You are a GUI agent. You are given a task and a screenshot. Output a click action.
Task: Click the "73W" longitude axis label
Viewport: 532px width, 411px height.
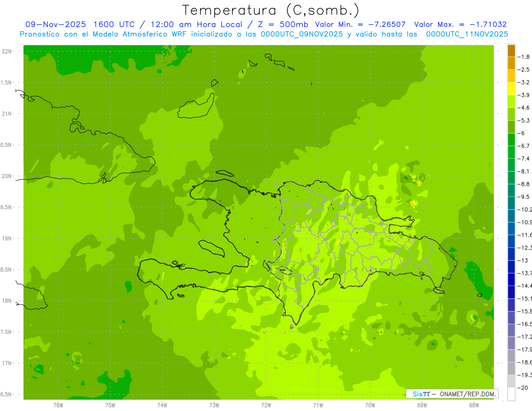(x=214, y=405)
